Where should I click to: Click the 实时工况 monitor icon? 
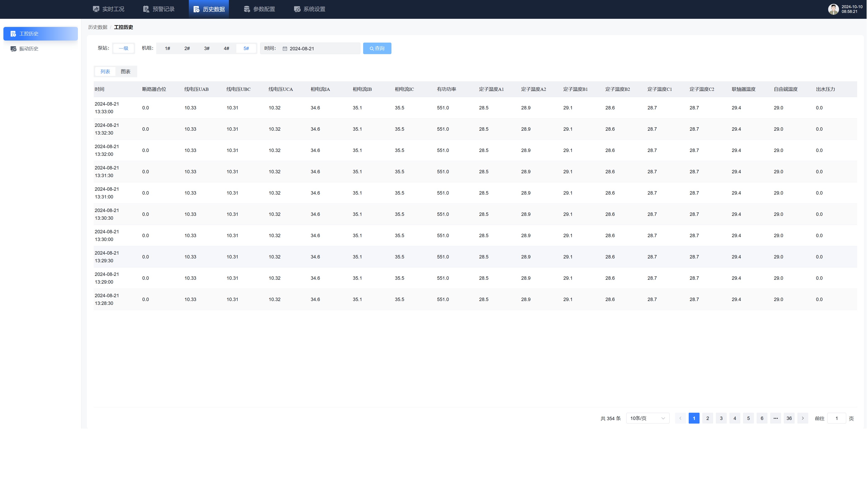(x=96, y=9)
